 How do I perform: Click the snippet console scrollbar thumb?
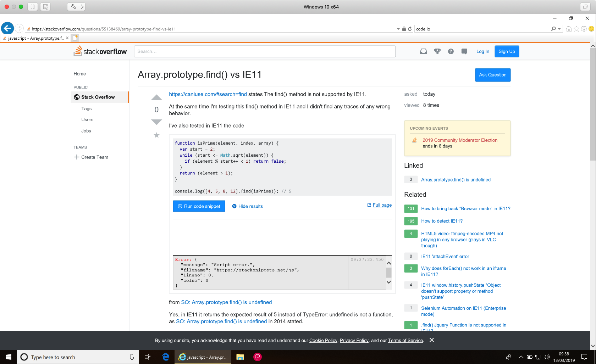[389, 273]
